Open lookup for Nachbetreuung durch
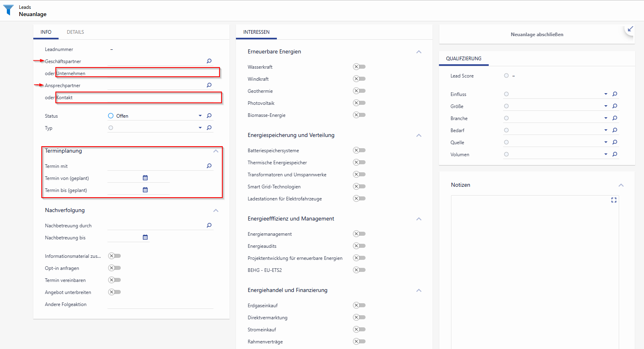 (209, 225)
